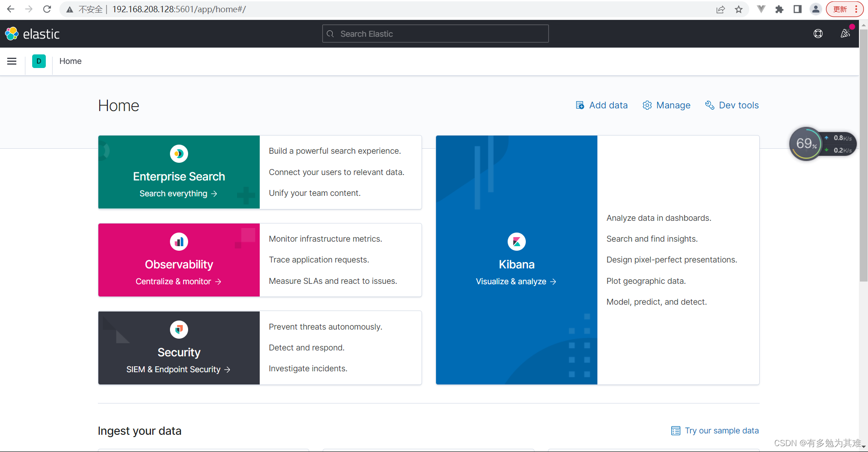Click 'Measure SLAs and react to issues.' text
The height and width of the screenshot is (452, 868).
(x=333, y=281)
